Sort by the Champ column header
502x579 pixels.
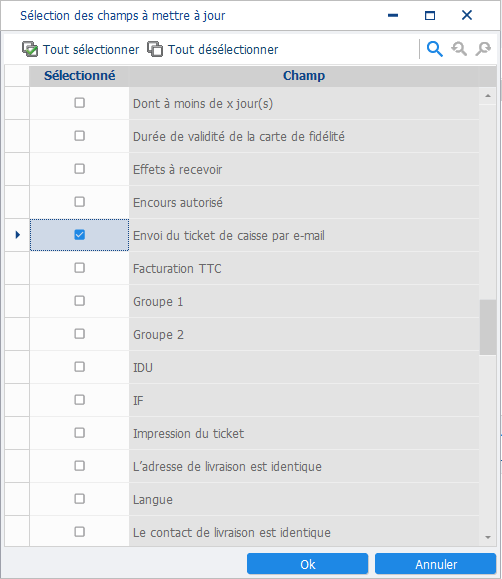coord(304,76)
